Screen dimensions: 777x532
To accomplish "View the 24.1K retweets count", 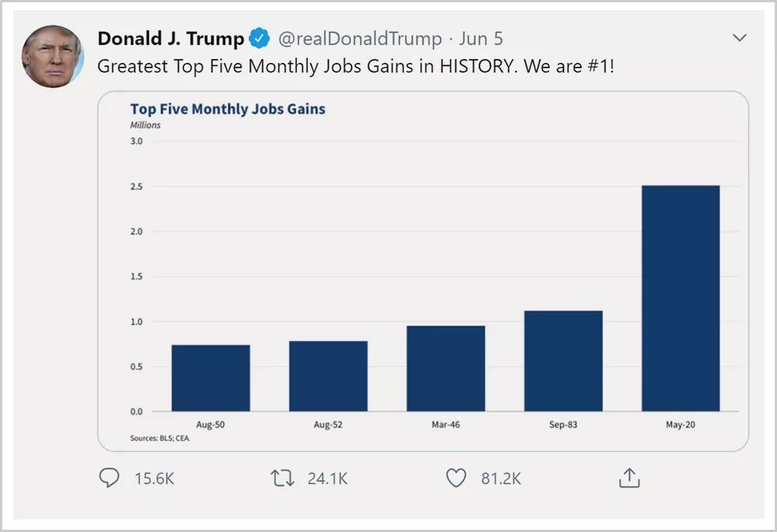I will tap(328, 478).
